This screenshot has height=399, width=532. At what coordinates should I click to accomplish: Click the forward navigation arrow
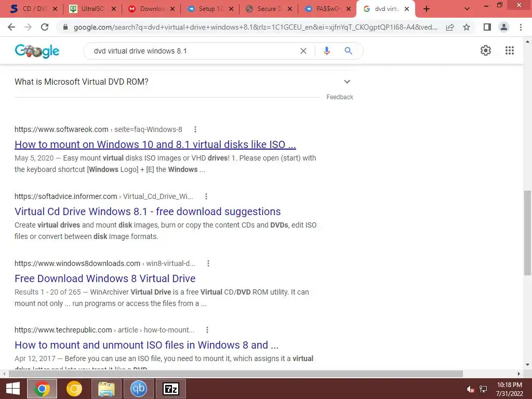point(28,27)
